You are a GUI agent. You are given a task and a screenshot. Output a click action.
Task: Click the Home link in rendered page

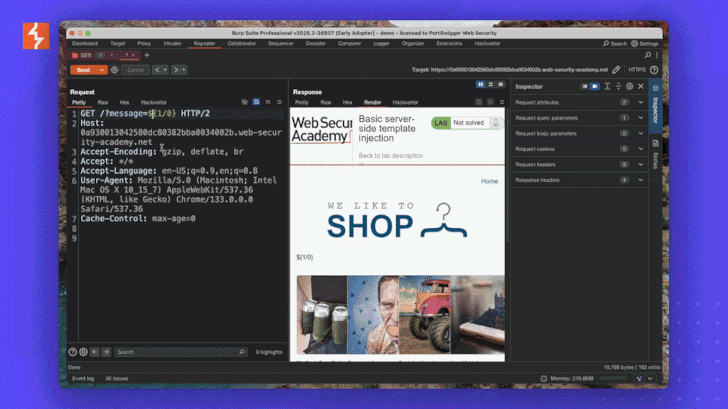(x=489, y=181)
